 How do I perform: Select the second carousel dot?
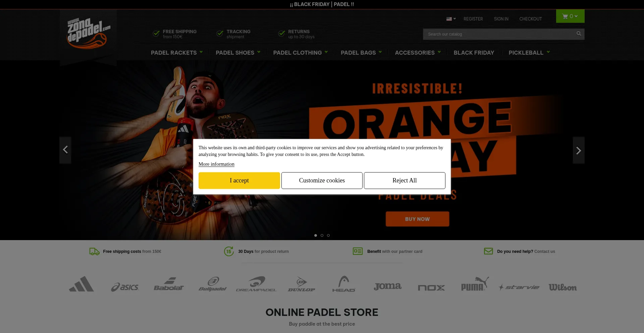pos(322,235)
